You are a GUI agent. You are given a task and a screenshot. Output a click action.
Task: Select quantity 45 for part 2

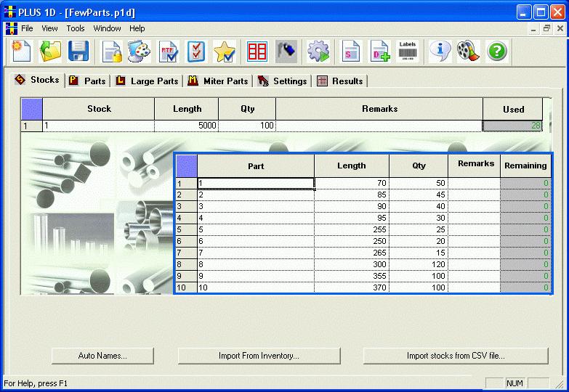point(419,195)
